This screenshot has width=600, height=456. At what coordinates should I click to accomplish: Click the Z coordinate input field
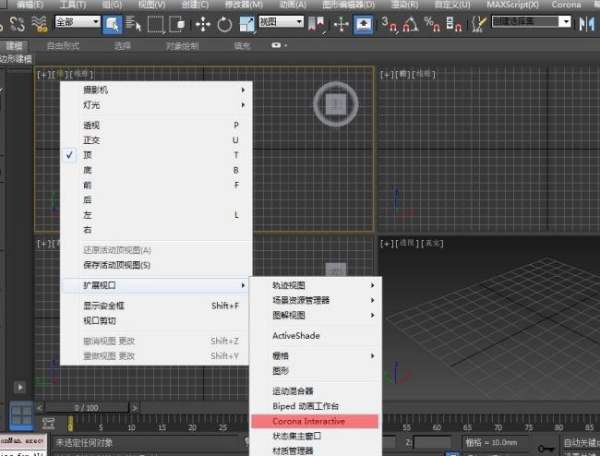(x=433, y=443)
